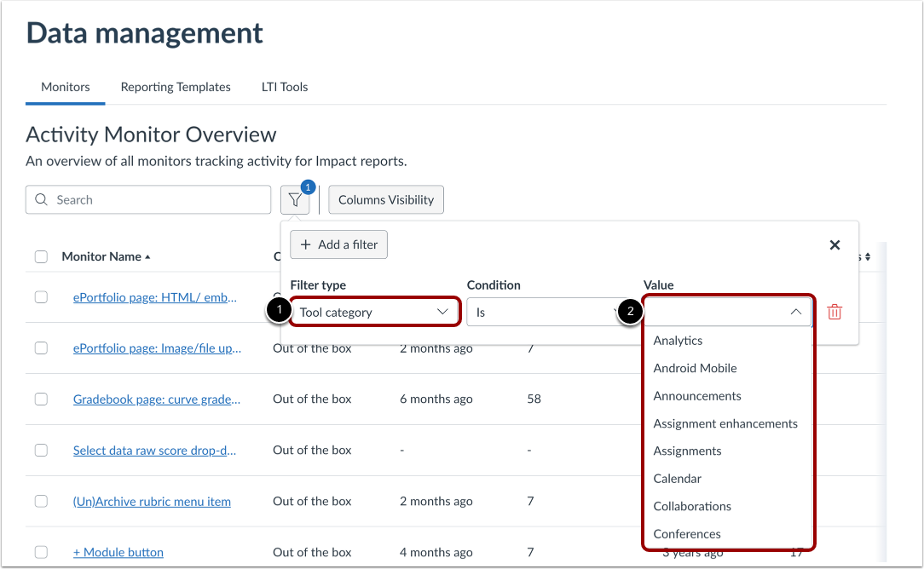Open Columns Visibility button
The height and width of the screenshot is (569, 924).
coord(386,199)
